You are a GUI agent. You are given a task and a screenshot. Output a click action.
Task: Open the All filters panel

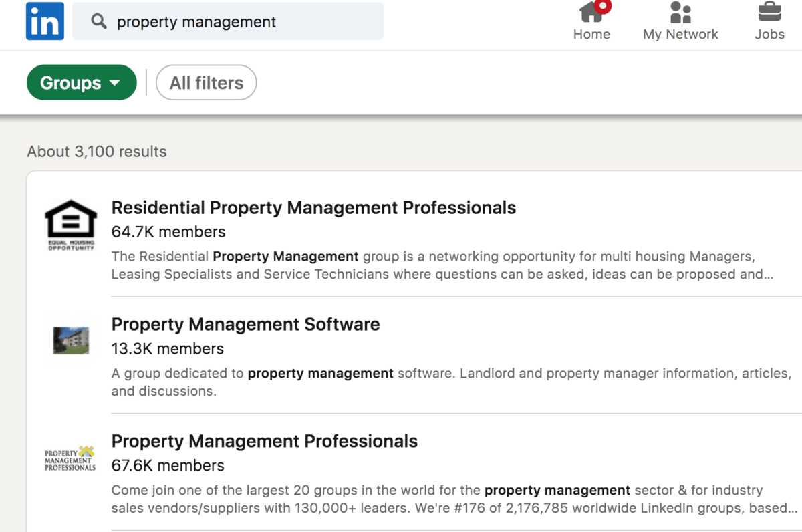coord(206,83)
